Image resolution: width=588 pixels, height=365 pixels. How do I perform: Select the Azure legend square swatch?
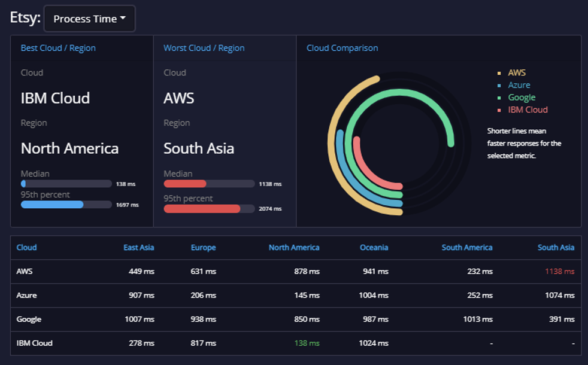[x=499, y=86]
